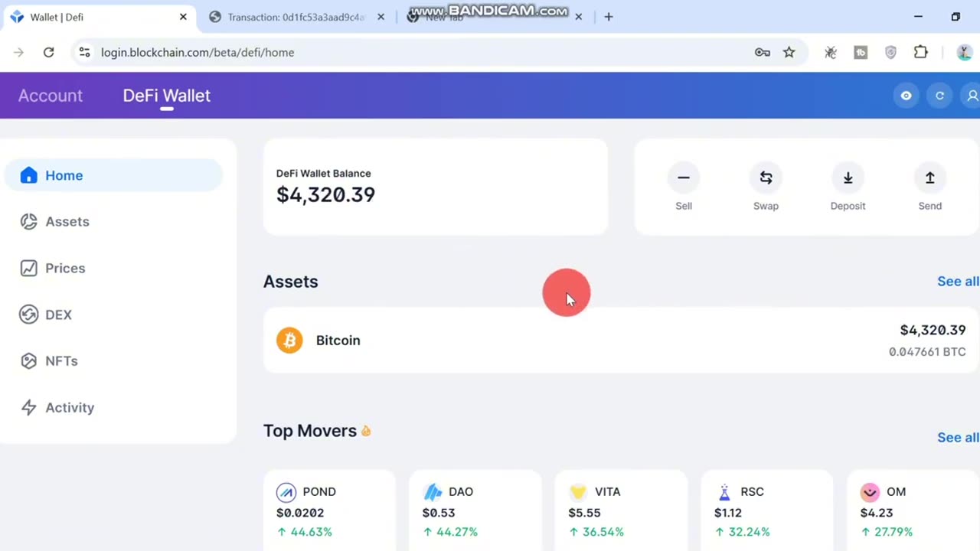Open a new browser tab
Image resolution: width=980 pixels, height=551 pixels.
click(x=609, y=17)
